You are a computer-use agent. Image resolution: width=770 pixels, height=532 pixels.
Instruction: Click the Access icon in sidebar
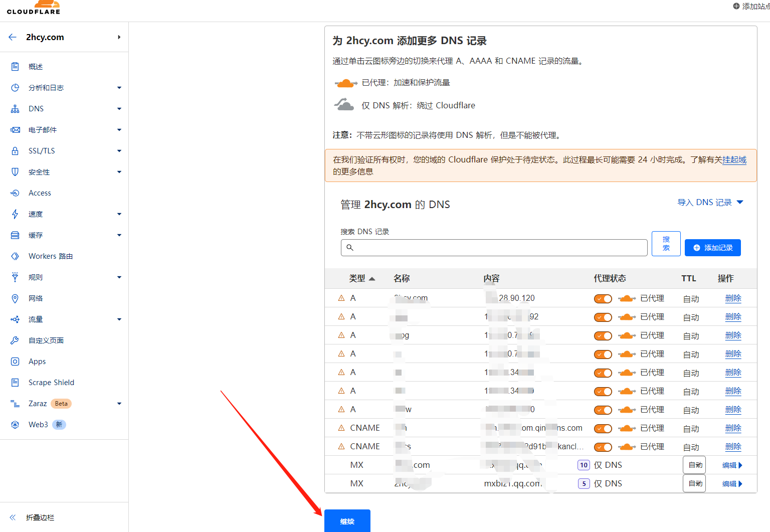[x=15, y=193]
